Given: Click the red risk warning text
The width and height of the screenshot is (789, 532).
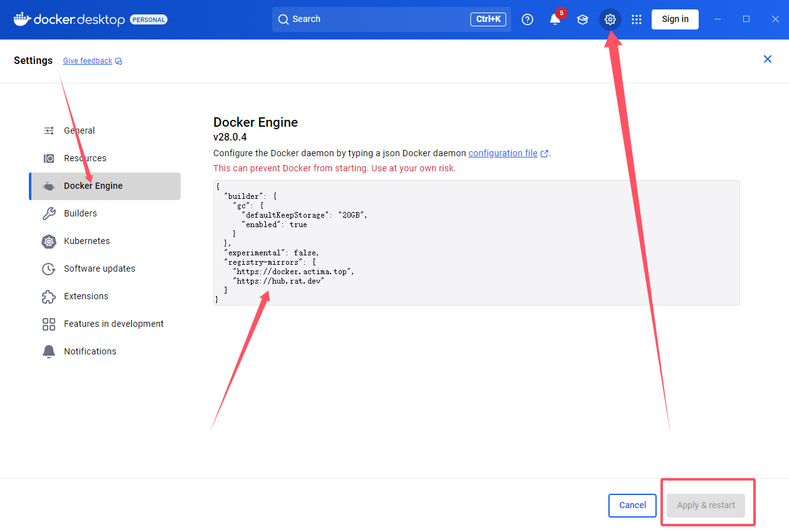Looking at the screenshot, I should pyautogui.click(x=334, y=169).
